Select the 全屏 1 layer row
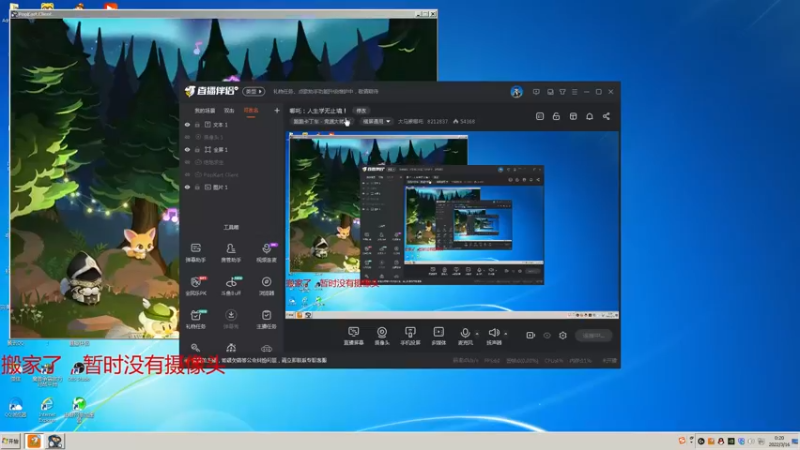 click(x=232, y=149)
